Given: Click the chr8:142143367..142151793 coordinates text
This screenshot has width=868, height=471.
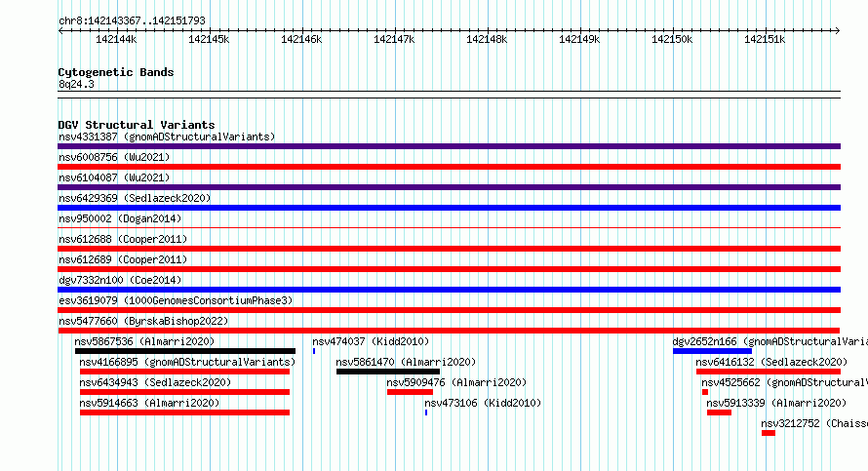Looking at the screenshot, I should click(132, 20).
